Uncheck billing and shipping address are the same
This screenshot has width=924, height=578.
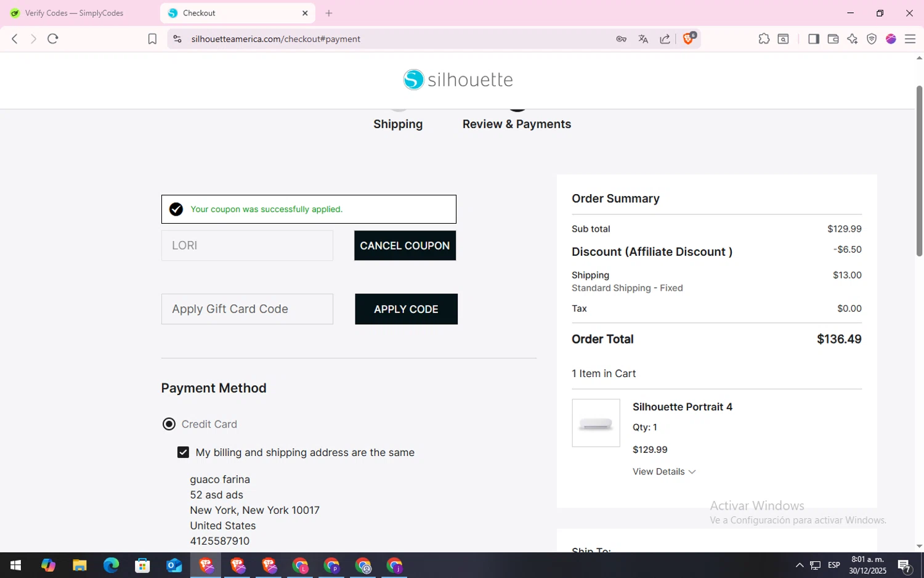click(183, 452)
